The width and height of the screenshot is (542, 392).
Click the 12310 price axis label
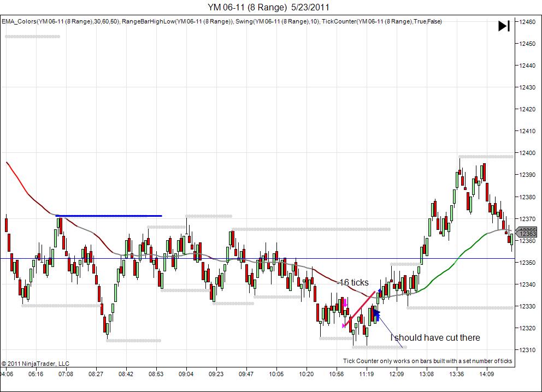[527, 350]
